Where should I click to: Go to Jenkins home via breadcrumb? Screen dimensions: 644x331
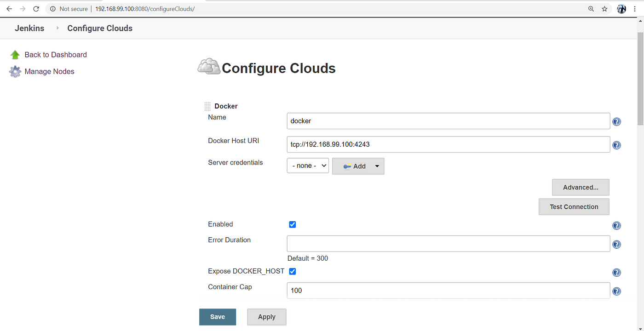[29, 28]
